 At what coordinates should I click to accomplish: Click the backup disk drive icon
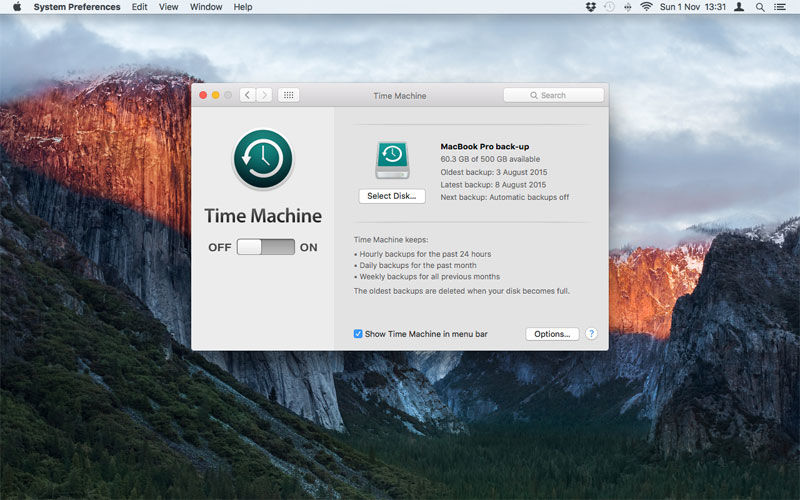pos(392,160)
